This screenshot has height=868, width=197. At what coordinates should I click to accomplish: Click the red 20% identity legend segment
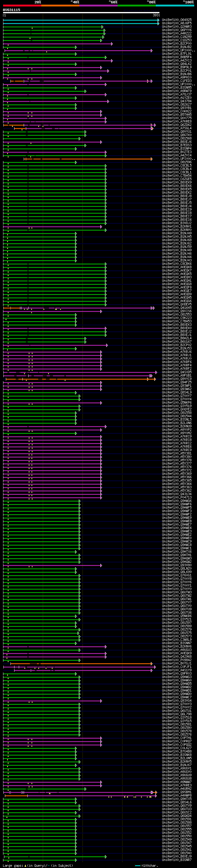[x=22, y=6]
